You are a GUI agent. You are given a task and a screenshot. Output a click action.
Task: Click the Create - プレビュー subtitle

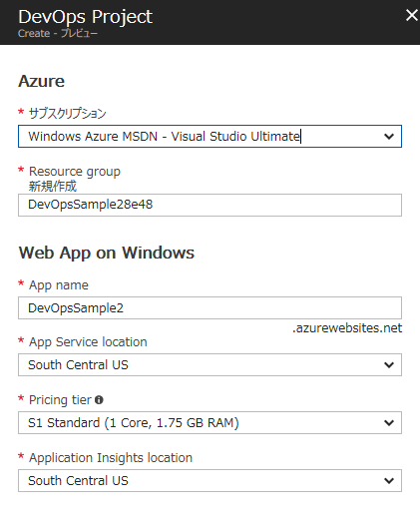pyautogui.click(x=58, y=34)
